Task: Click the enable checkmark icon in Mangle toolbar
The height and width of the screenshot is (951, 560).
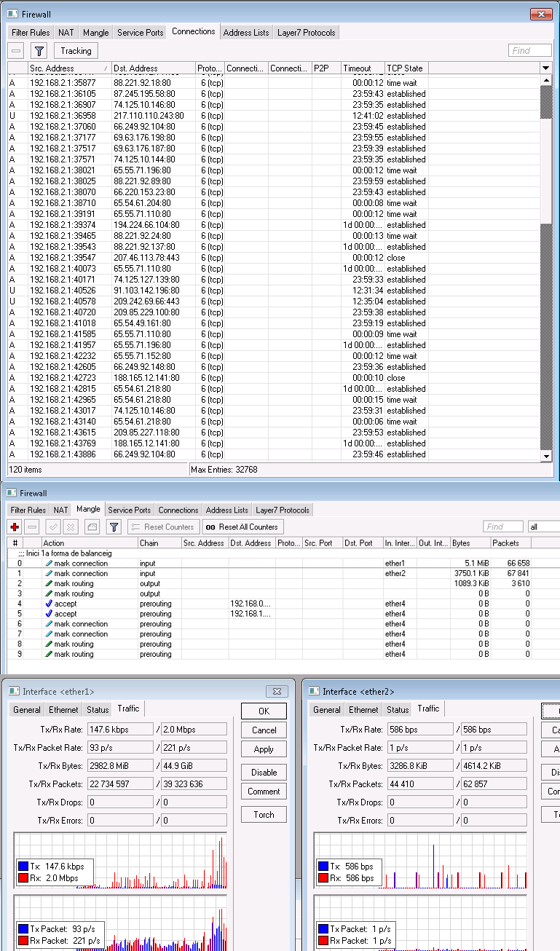Action: pos(53,526)
